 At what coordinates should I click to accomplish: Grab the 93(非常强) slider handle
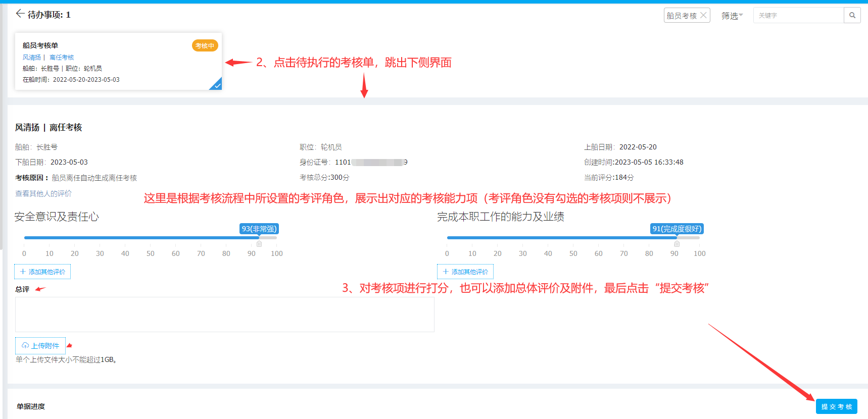[x=259, y=243]
